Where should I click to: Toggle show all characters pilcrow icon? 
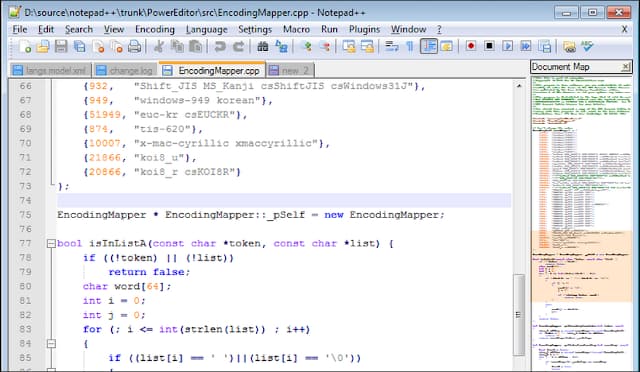(x=410, y=47)
